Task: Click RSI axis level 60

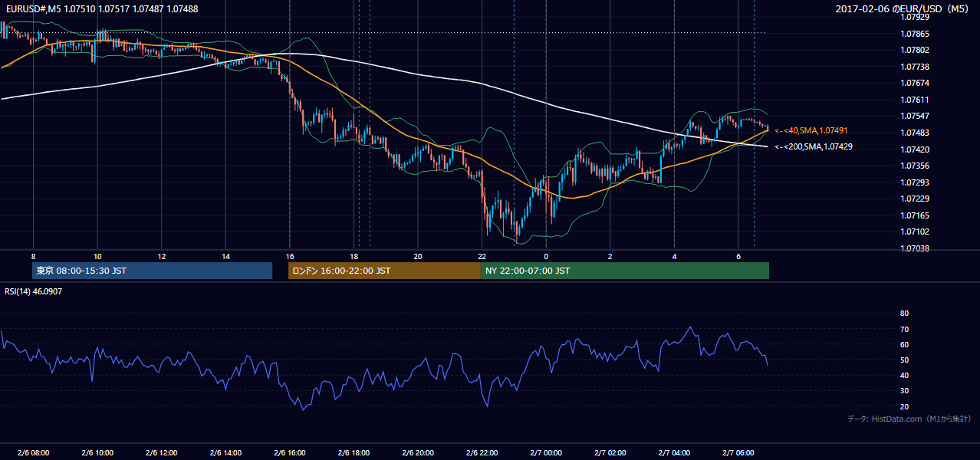Action: (904, 345)
